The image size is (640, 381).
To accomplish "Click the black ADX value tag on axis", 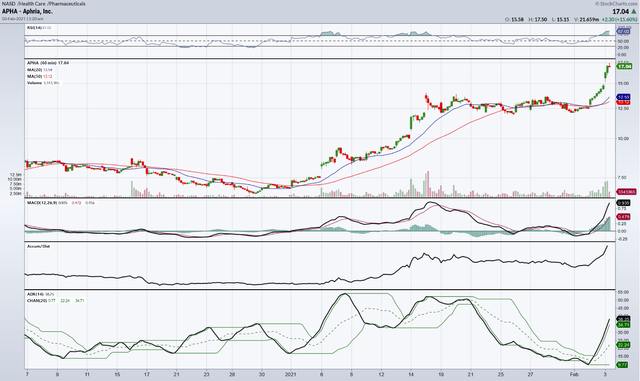I will pyautogui.click(x=623, y=319).
